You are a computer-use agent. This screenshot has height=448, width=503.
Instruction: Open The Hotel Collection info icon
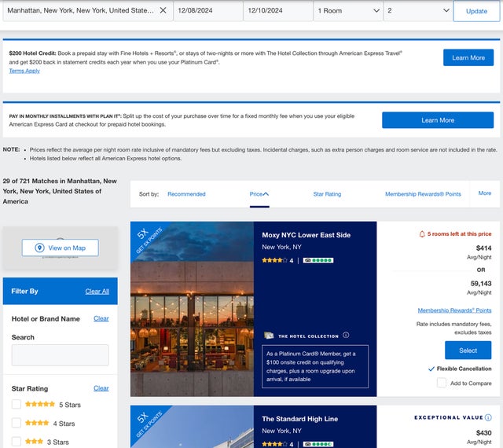[346, 336]
